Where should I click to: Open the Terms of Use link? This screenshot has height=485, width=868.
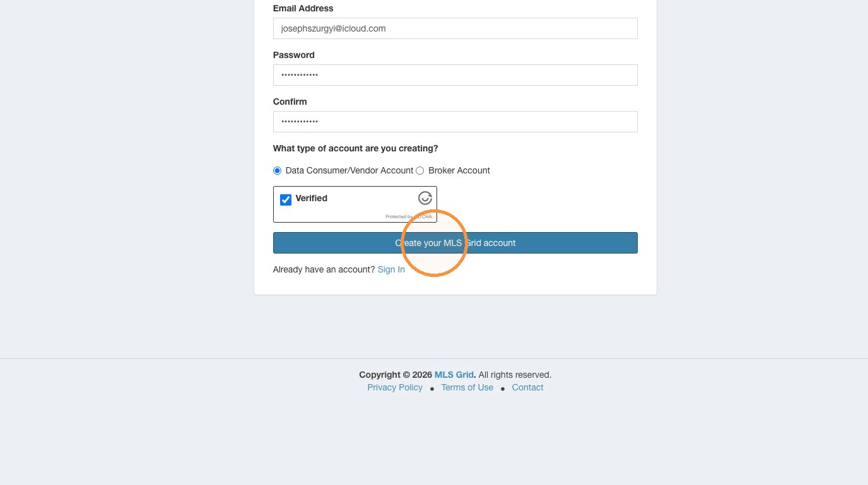click(x=467, y=387)
